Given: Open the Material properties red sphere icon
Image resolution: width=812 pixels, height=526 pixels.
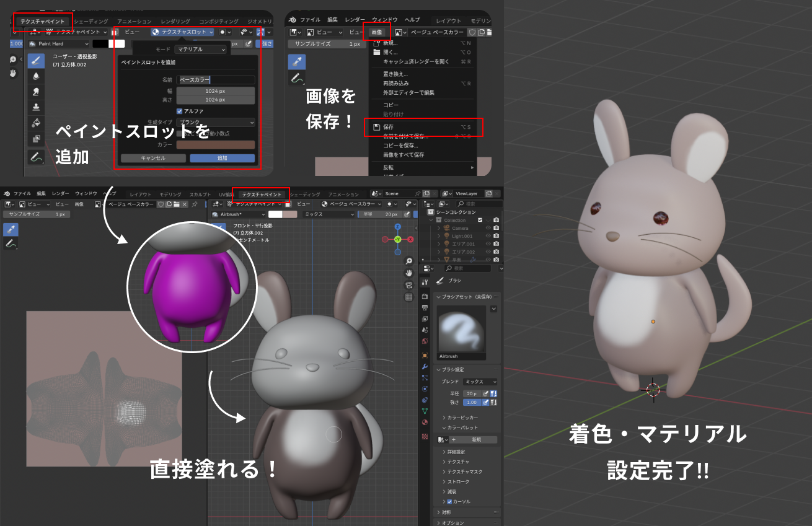Looking at the screenshot, I should [x=425, y=422].
